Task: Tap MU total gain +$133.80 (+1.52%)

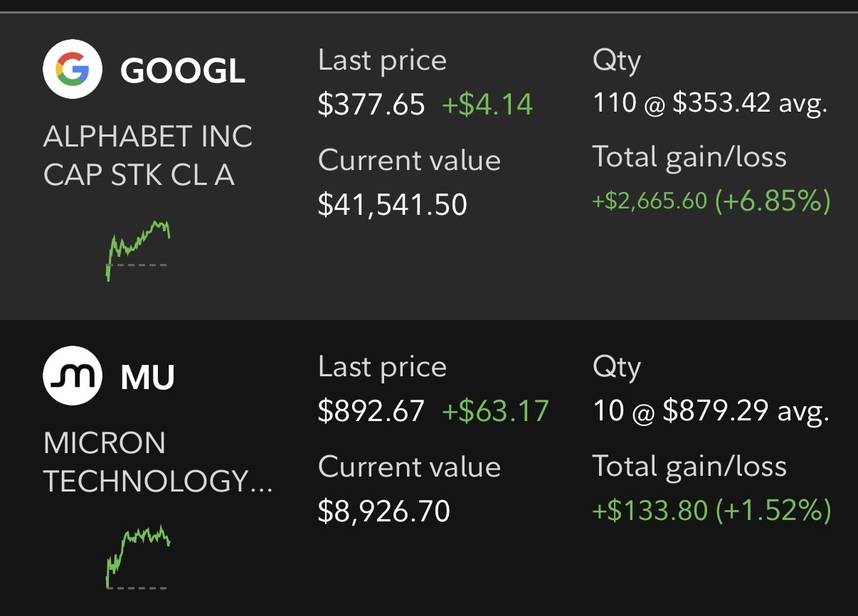Action: tap(711, 510)
